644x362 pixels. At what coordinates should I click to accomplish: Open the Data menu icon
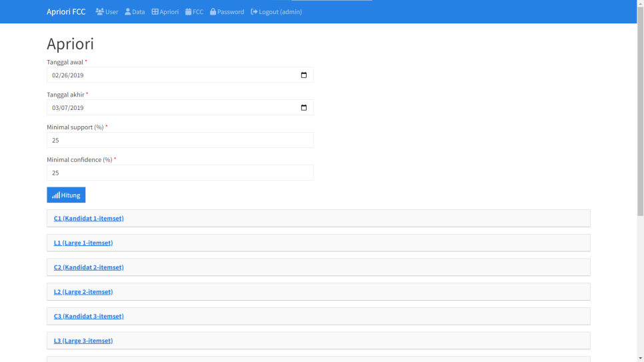click(x=128, y=12)
